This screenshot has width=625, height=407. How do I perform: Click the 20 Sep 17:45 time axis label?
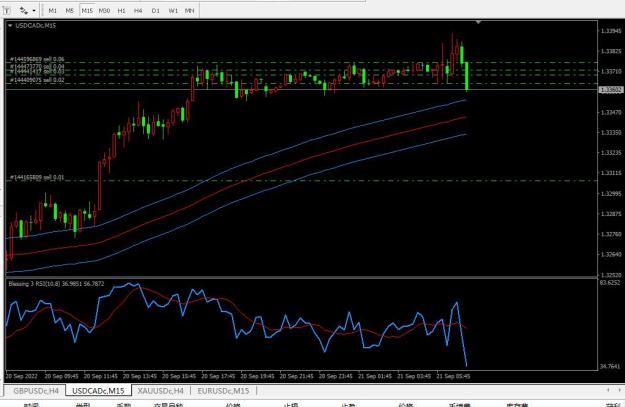[218, 376]
